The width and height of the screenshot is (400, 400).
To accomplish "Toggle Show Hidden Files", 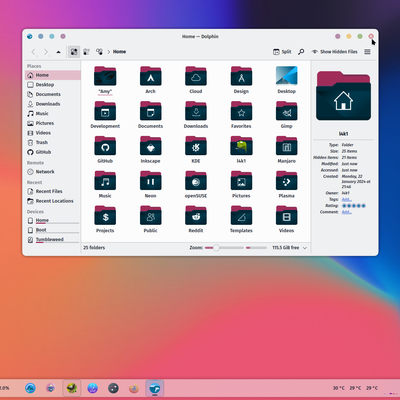I will pyautogui.click(x=334, y=52).
